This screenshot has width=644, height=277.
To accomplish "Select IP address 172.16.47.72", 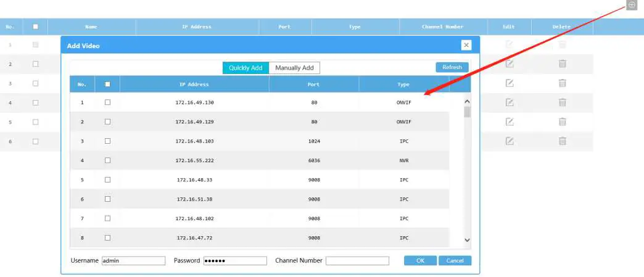I will pyautogui.click(x=195, y=238).
